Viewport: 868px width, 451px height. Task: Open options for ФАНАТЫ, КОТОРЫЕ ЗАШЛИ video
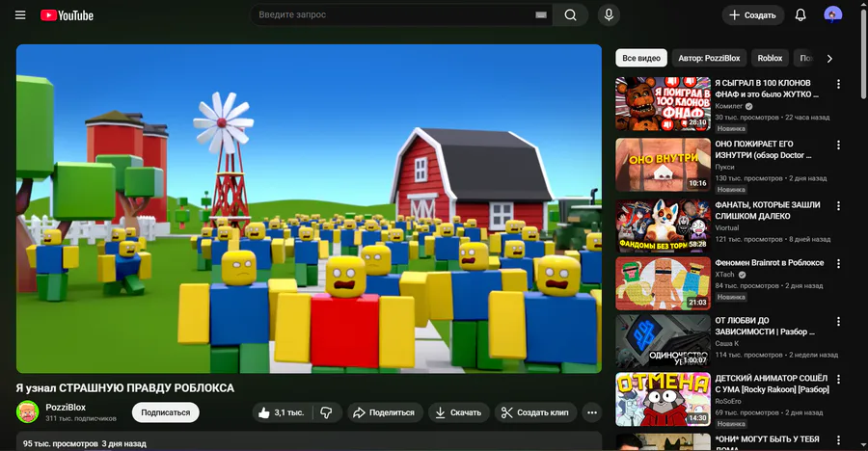pyautogui.click(x=838, y=206)
